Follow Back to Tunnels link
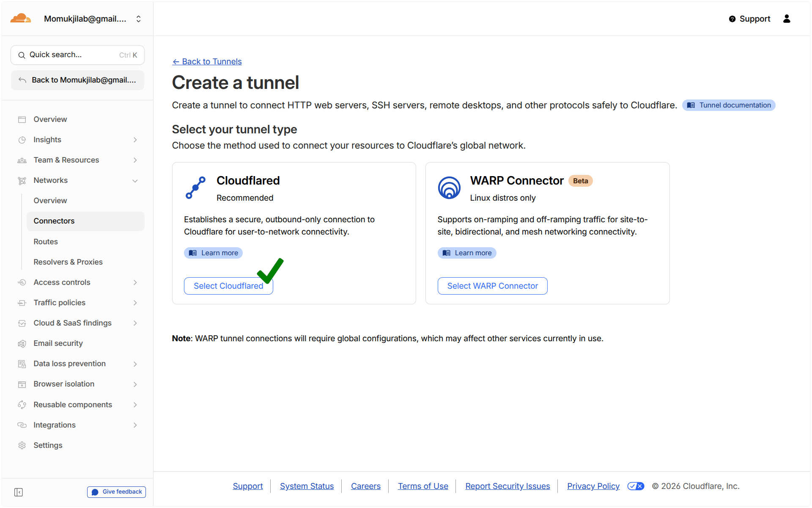 pyautogui.click(x=207, y=61)
